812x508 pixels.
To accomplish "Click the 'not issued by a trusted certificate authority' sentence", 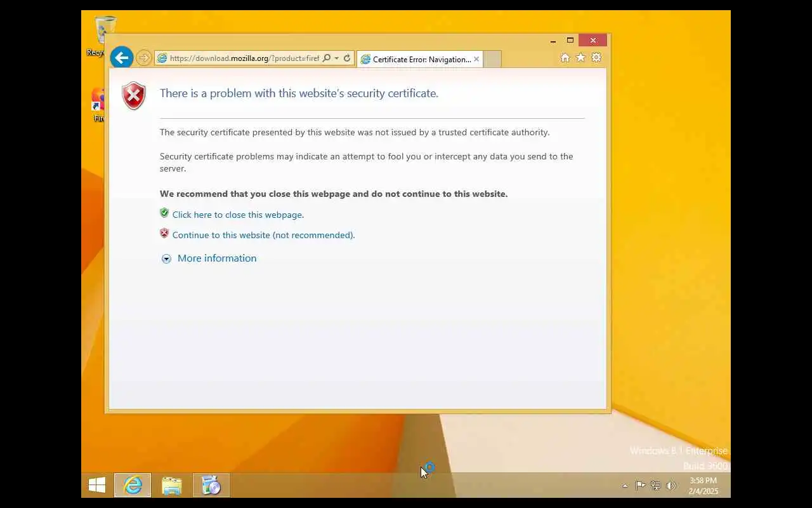I will click(355, 132).
